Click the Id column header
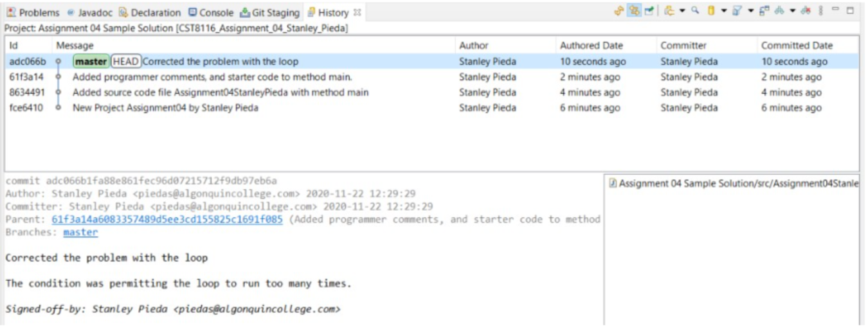The height and width of the screenshot is (329, 868). point(28,46)
